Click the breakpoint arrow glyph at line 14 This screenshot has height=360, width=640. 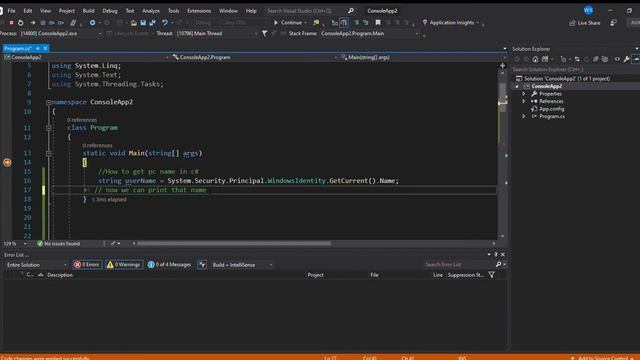(7, 162)
